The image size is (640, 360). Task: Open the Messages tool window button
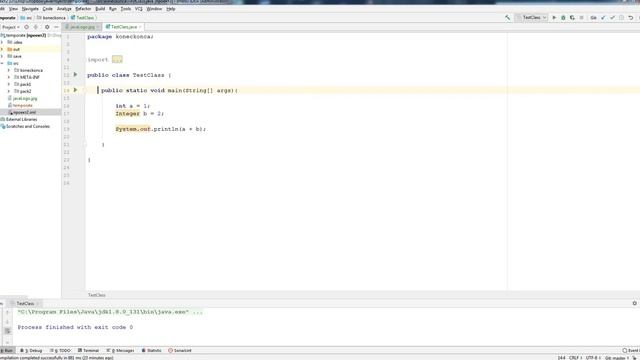pos(120,351)
